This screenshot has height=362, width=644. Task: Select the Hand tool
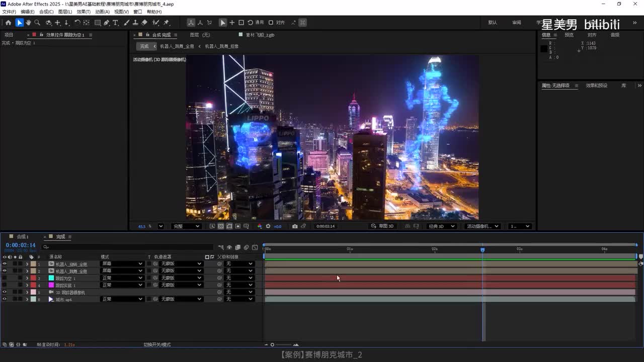[x=28, y=23]
